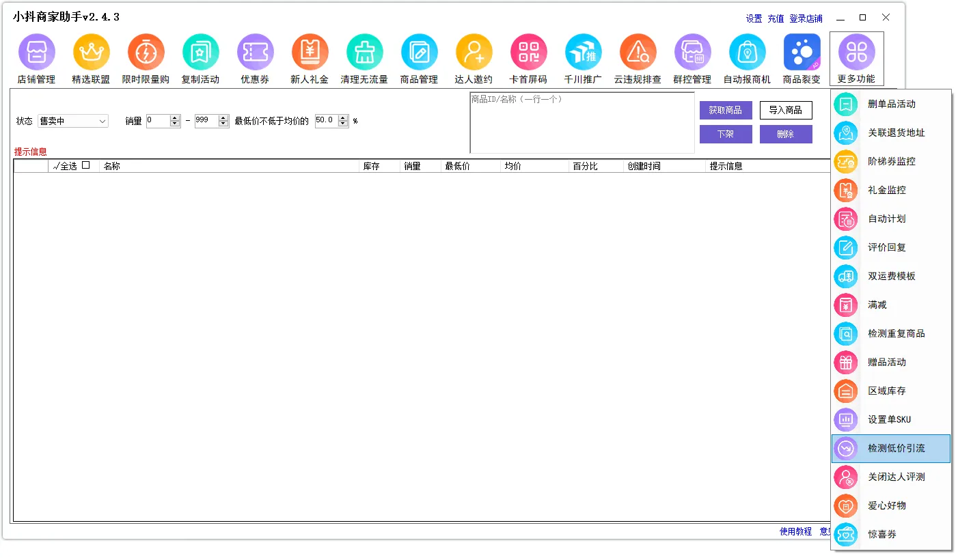Click the 精选联盟 crown icon

pyautogui.click(x=91, y=53)
